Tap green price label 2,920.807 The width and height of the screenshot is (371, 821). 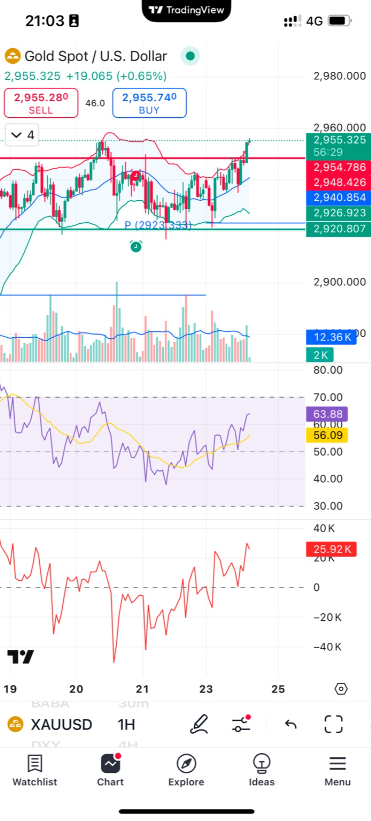pyautogui.click(x=338, y=228)
